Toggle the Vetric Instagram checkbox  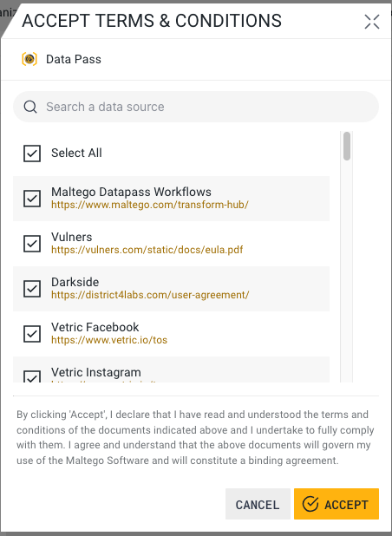tap(32, 376)
